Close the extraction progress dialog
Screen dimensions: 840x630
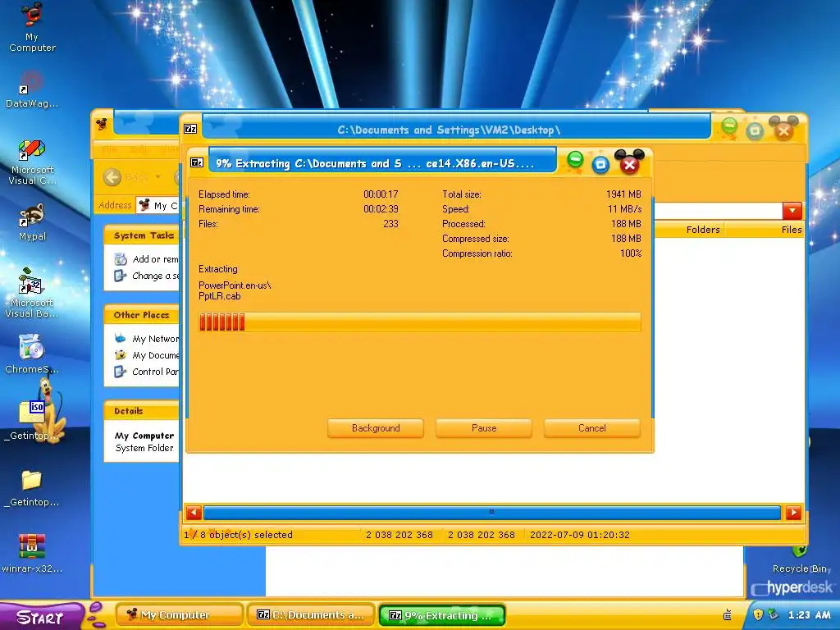pos(629,164)
